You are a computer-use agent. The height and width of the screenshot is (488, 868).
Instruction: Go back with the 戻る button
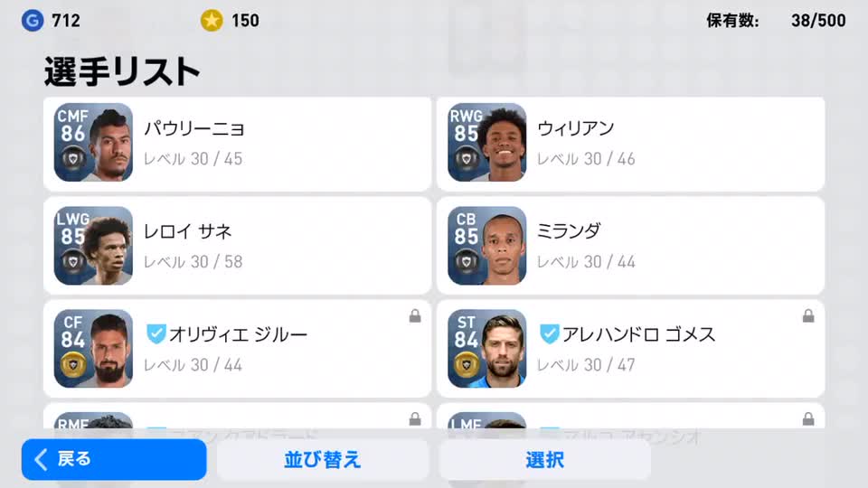click(x=114, y=459)
